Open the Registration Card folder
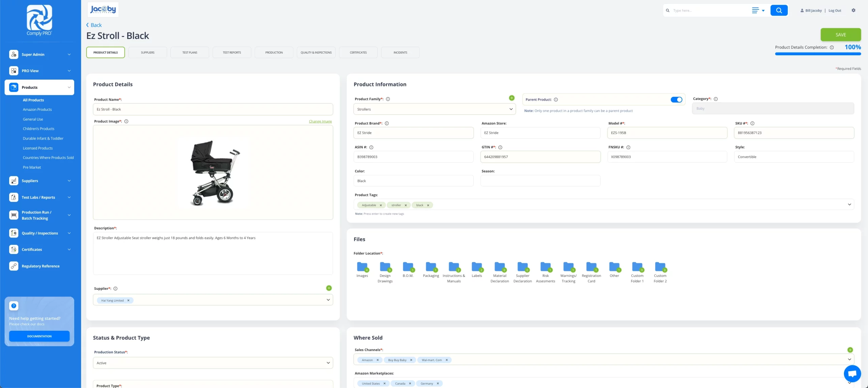The height and width of the screenshot is (388, 868). tap(591, 267)
